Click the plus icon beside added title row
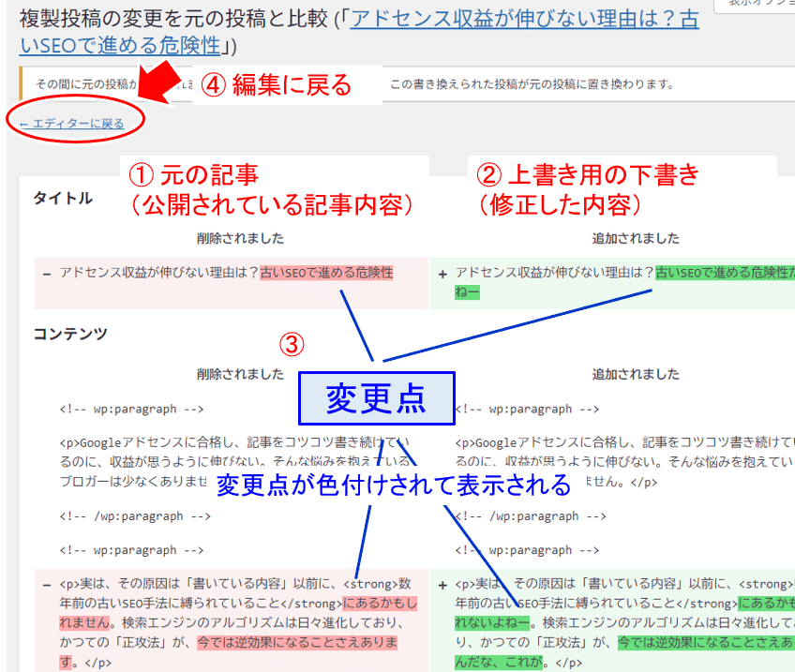 442,274
